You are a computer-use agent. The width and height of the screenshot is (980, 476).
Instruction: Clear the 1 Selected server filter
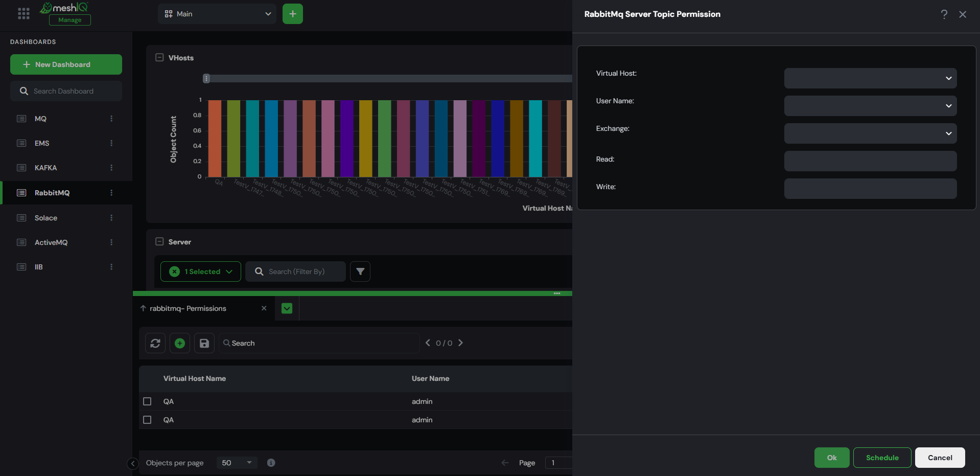175,271
